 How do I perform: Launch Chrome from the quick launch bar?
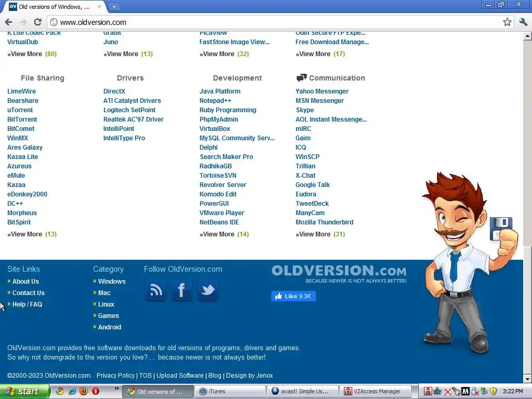tap(60, 391)
